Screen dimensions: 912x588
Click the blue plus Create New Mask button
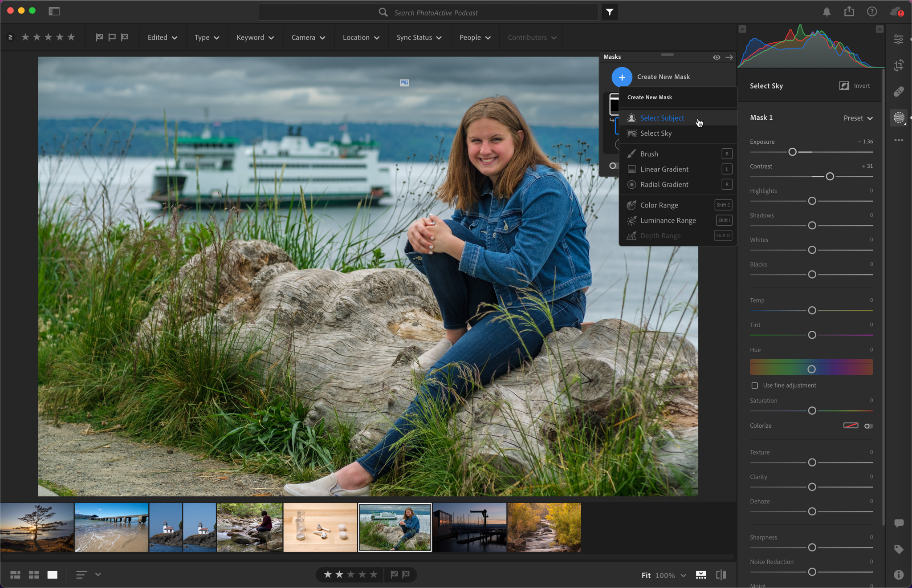pyautogui.click(x=622, y=77)
